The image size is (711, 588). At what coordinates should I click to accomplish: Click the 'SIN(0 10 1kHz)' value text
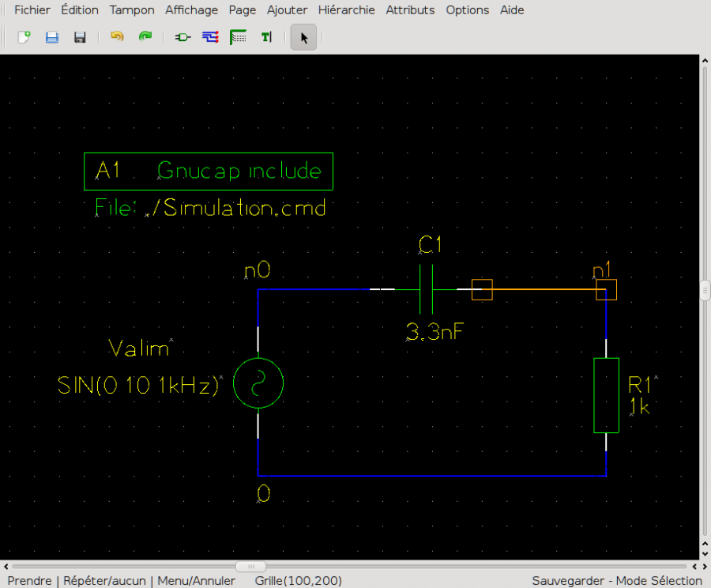pos(138,386)
